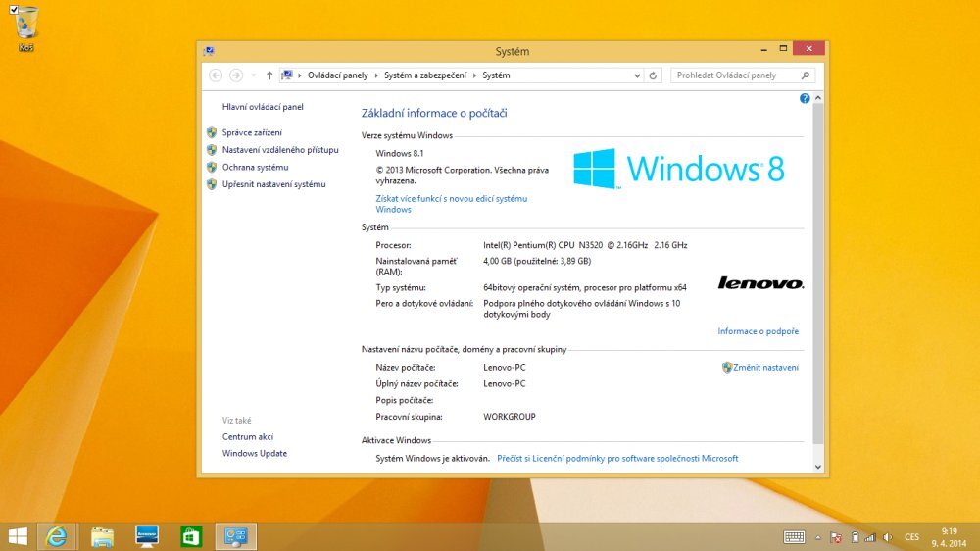
Task: Open Nastavení vzdáleného přístupu
Action: coord(280,150)
